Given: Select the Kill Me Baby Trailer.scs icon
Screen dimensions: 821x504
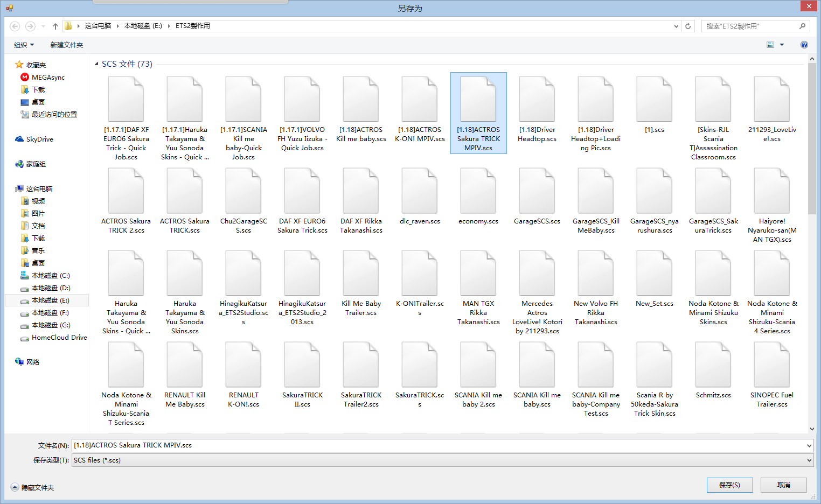Looking at the screenshot, I should click(361, 274).
